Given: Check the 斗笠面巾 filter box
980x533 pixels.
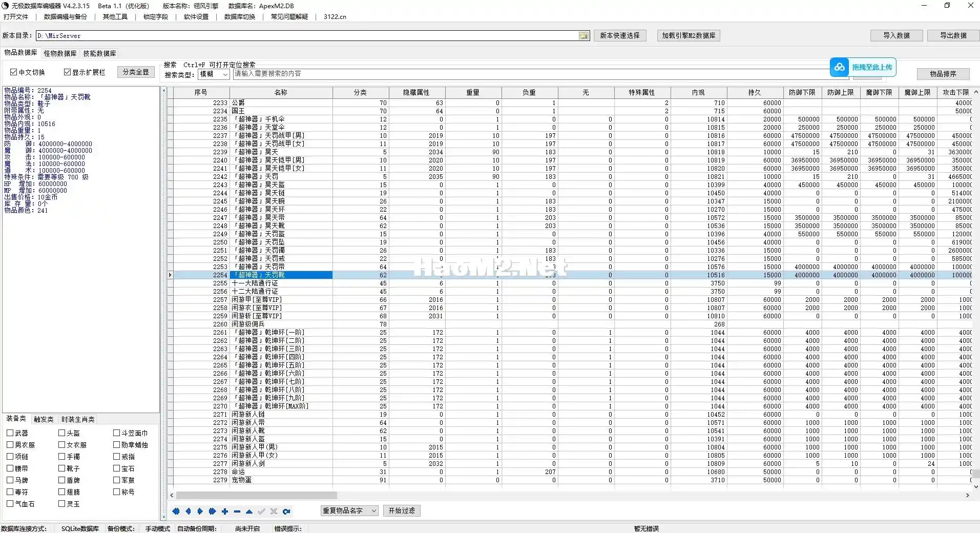Looking at the screenshot, I should [x=116, y=433].
